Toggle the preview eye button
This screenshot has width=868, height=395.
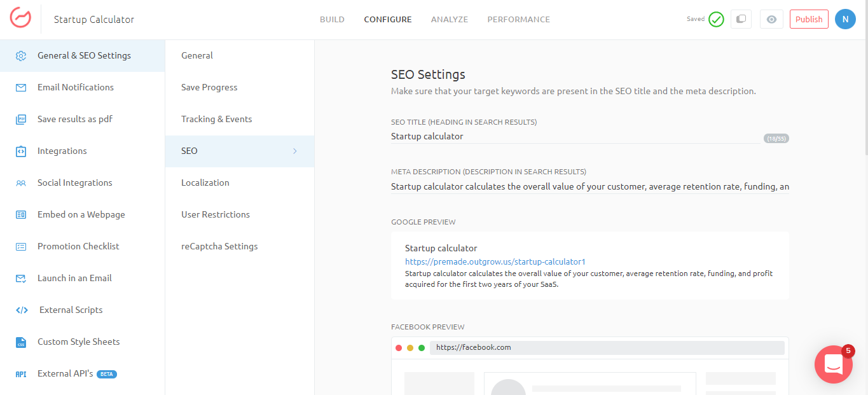[x=771, y=19]
